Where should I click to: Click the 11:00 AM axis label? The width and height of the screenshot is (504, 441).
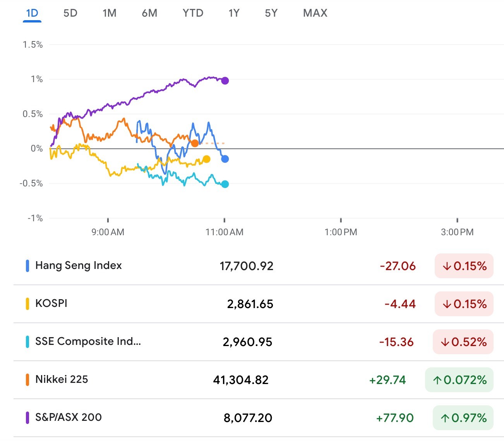pyautogui.click(x=225, y=232)
